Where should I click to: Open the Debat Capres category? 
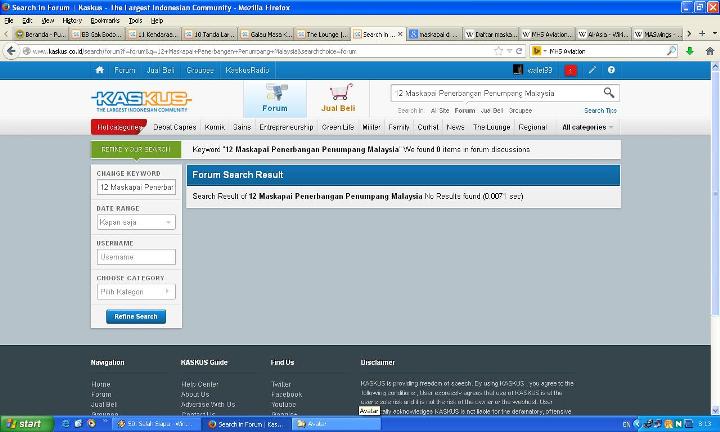coord(174,127)
